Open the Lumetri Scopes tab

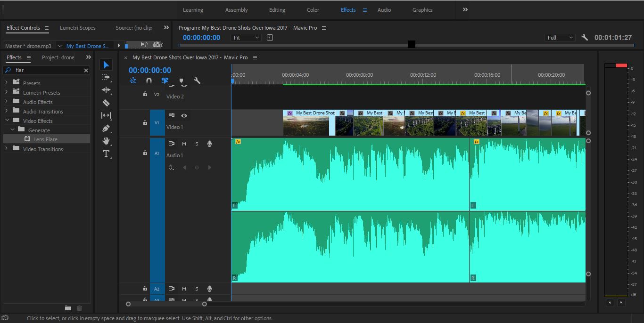coord(77,27)
